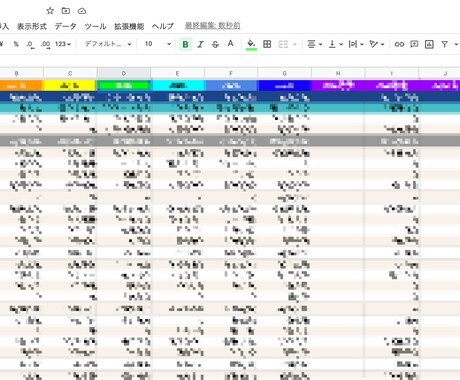The height and width of the screenshot is (380, 460).
Task: Select column E header
Action: pyautogui.click(x=177, y=73)
